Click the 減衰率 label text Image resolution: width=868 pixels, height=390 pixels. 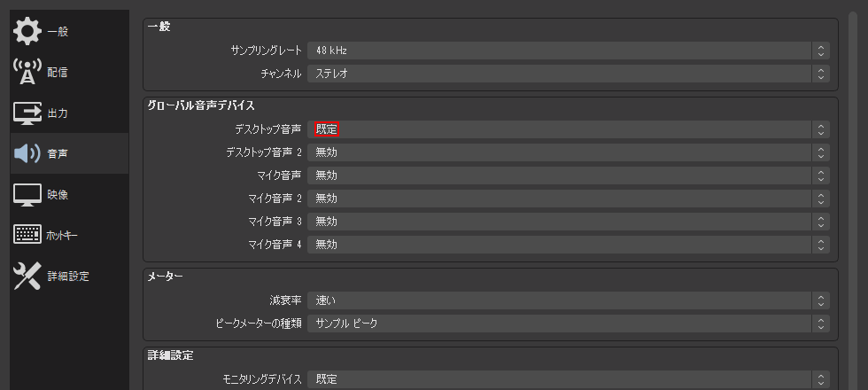285,300
